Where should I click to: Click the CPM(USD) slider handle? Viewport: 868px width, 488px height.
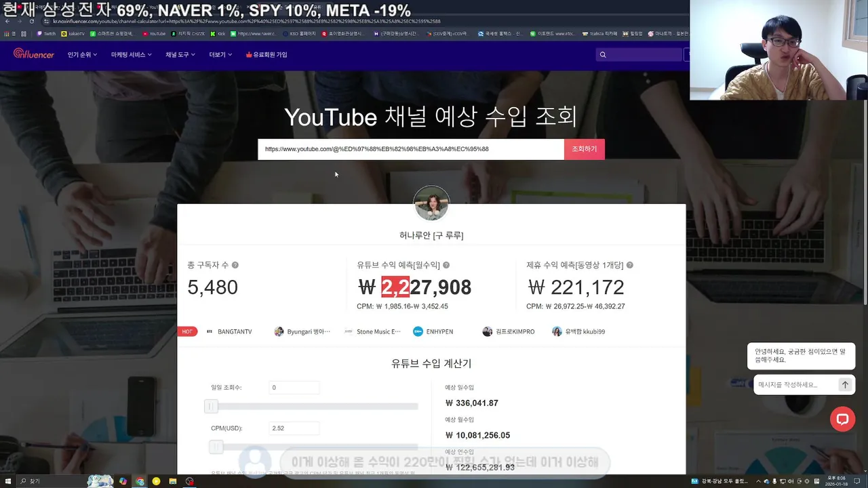click(216, 447)
